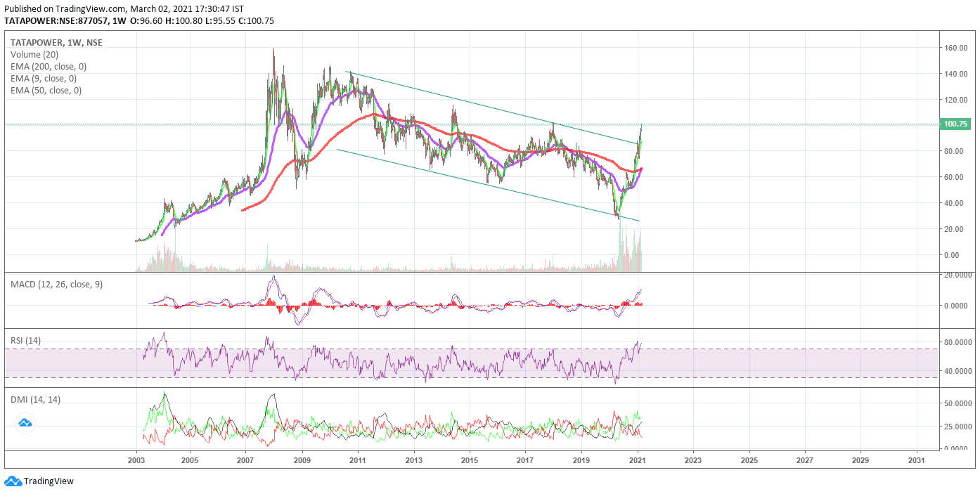Select the 'RSI (14)' pane label
980x494 pixels.
click(x=26, y=341)
